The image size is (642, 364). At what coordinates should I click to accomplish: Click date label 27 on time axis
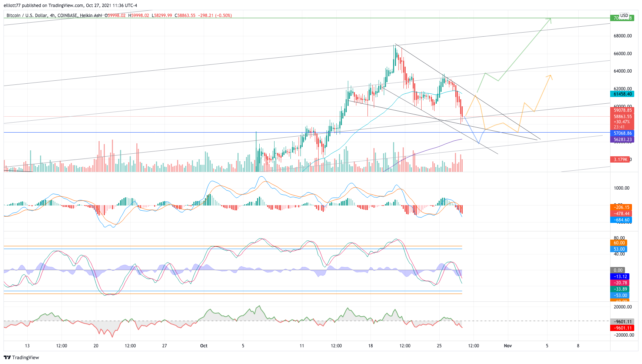coord(164,346)
